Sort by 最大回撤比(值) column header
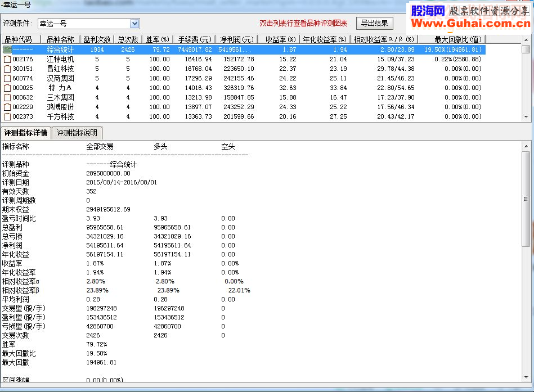 pos(452,39)
